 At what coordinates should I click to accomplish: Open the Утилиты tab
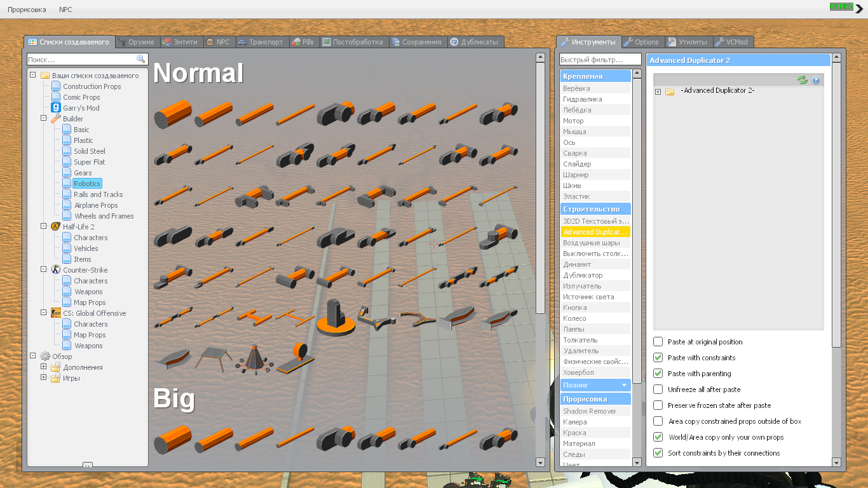point(687,42)
